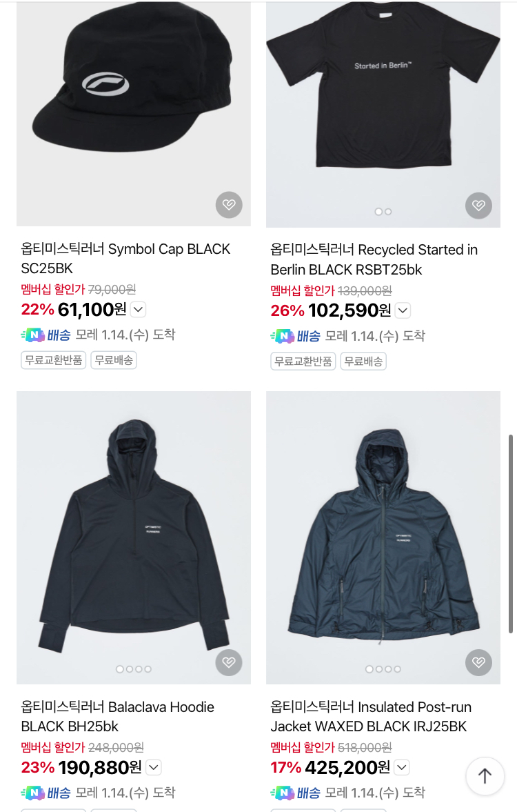
Task: Click N 배송 icon under Symbol Cap
Action: coord(45,335)
